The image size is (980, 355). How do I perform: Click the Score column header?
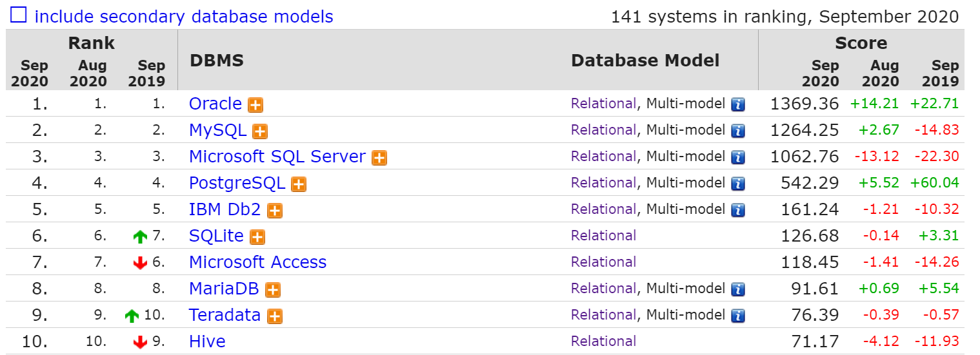point(861,43)
